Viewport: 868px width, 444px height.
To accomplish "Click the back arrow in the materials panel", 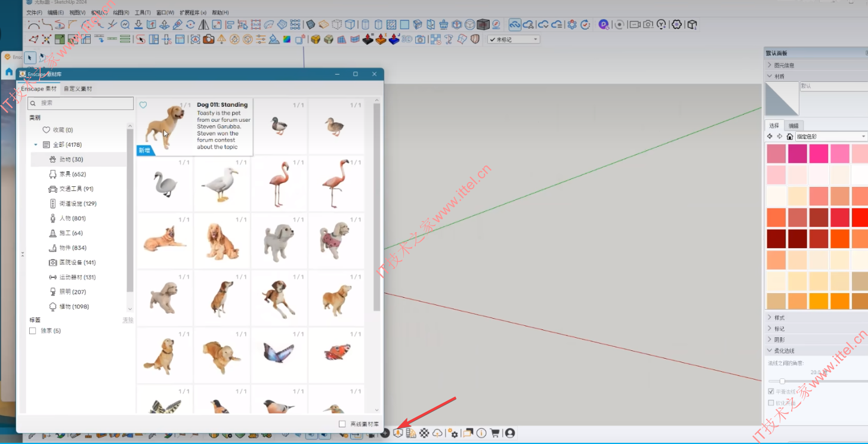I will point(770,137).
